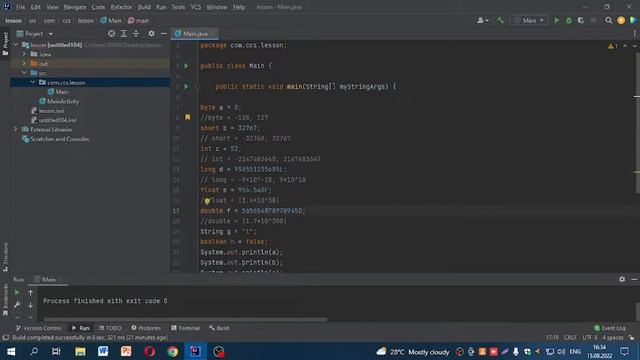This screenshot has height=360, width=640.
Task: Run the Main configuration with the green play icon
Action: (x=556, y=20)
